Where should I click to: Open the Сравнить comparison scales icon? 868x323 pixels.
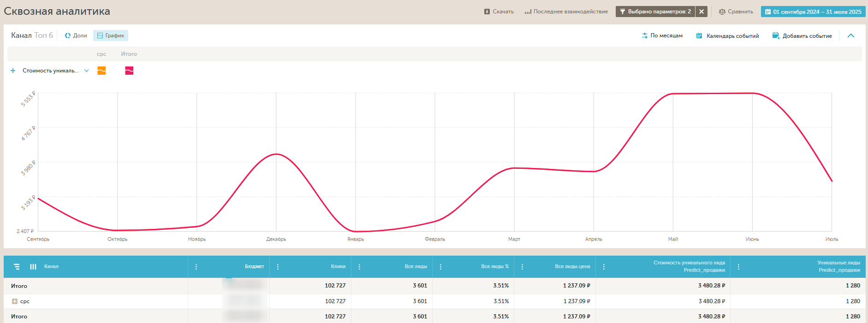coord(722,12)
